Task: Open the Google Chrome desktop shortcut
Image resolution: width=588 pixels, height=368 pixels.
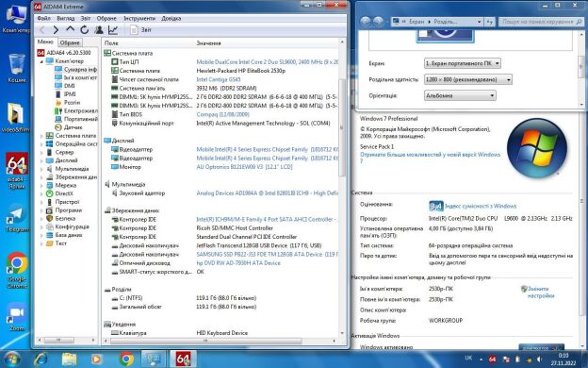Action: click(17, 271)
